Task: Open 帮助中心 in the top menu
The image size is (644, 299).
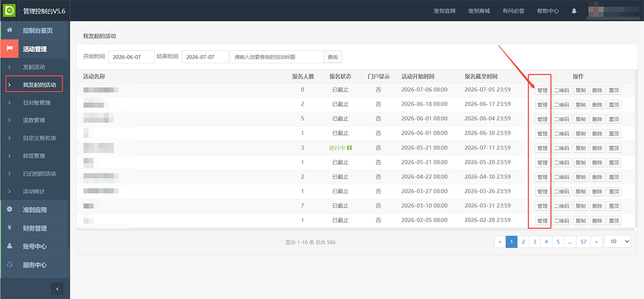Action: coord(548,11)
